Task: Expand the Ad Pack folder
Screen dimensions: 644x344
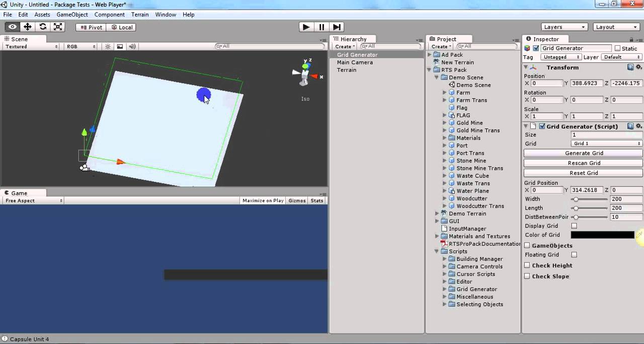Action: [430, 55]
